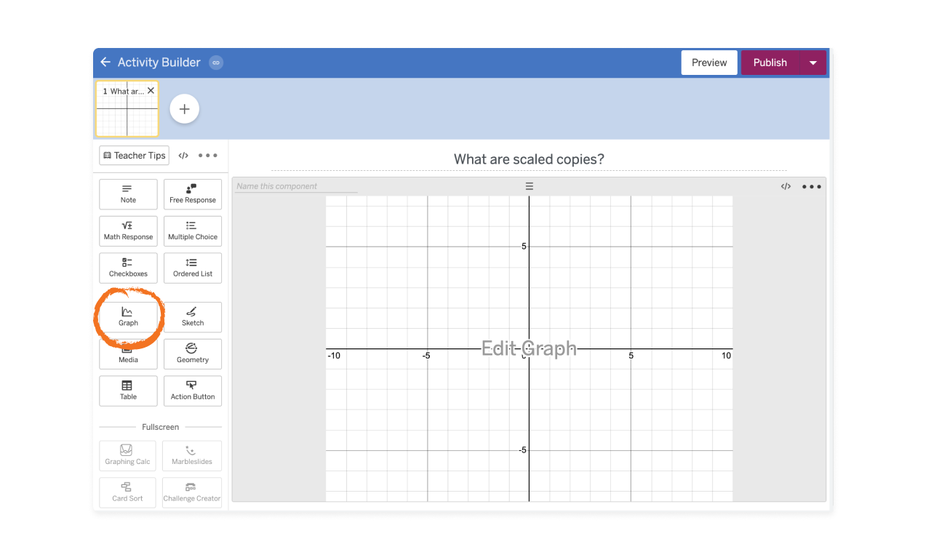
Task: Add a new screen with plus button
Action: (x=185, y=109)
